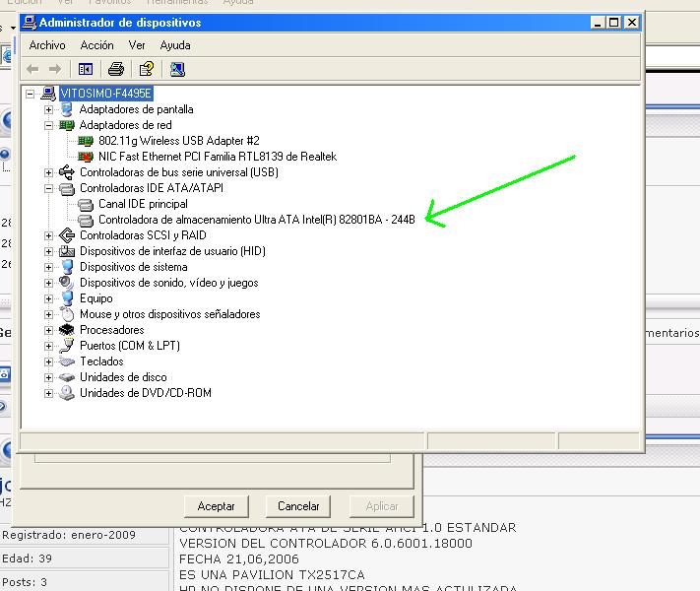Click the Teclados keyboard icon
This screenshot has height=591, width=700.
[67, 361]
